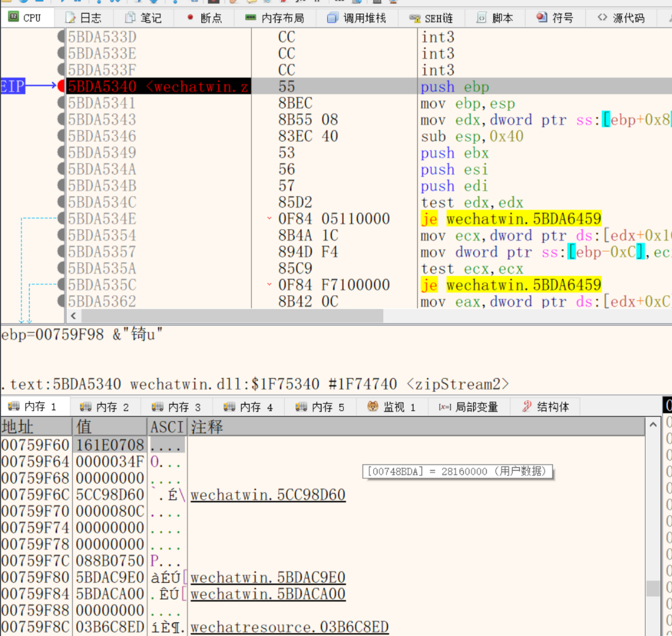Toggle breakpoint dot at address 5BDA5346

pos(61,136)
